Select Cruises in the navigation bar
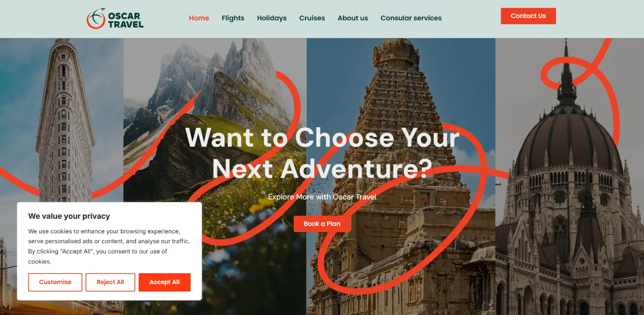Viewport: 644px width, 315px height. [x=312, y=18]
